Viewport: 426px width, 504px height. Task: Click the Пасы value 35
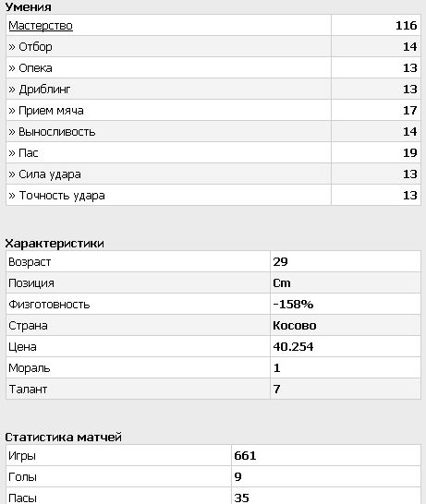[x=241, y=498]
